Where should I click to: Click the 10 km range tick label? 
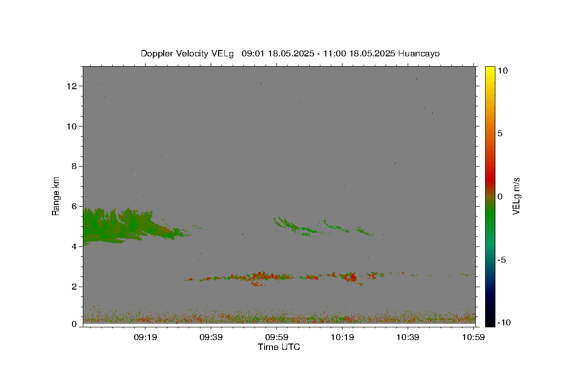[73, 126]
